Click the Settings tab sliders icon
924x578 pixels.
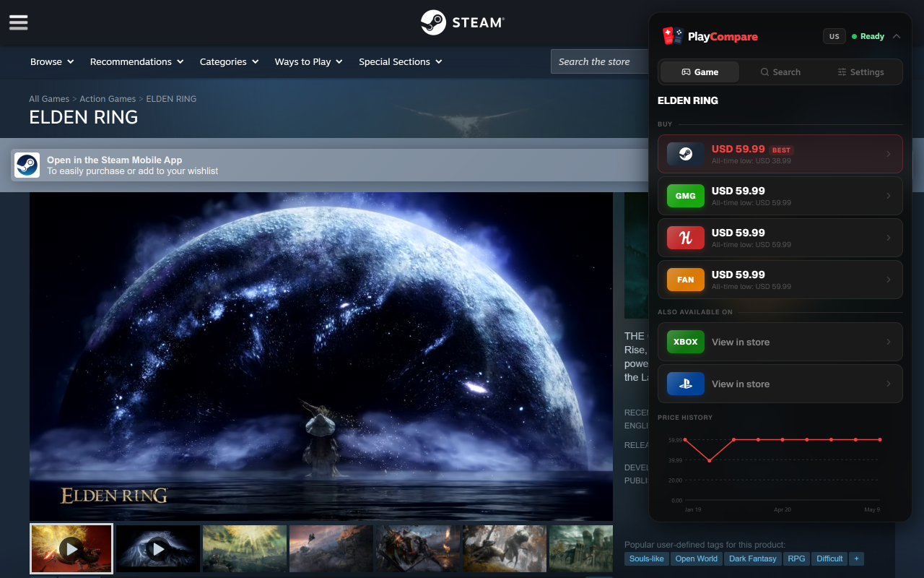[842, 72]
